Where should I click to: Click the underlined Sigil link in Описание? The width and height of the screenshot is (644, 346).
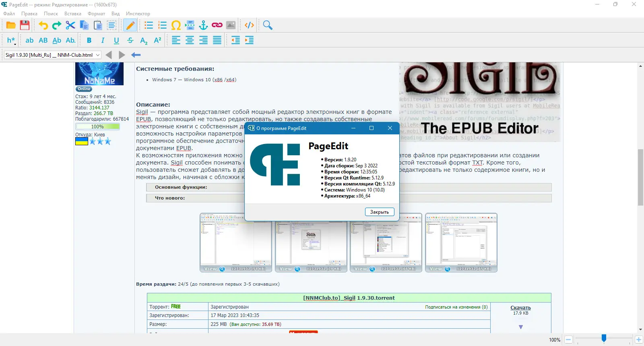[x=142, y=112]
